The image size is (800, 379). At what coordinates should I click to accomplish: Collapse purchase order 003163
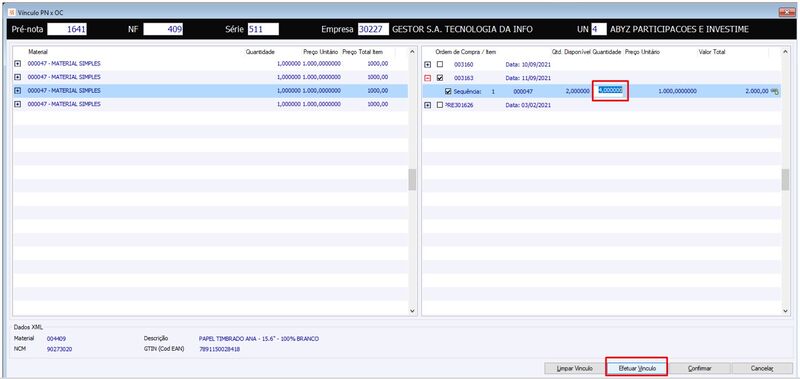428,78
